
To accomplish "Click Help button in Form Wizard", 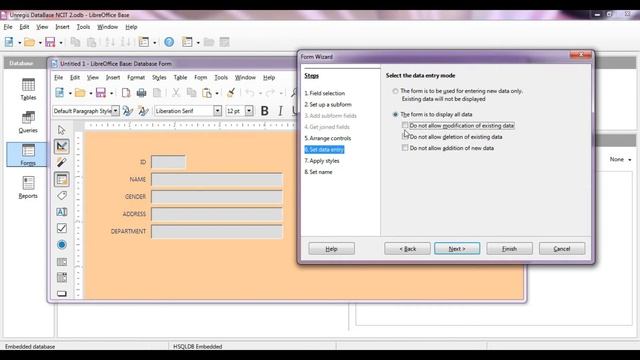I will [331, 249].
